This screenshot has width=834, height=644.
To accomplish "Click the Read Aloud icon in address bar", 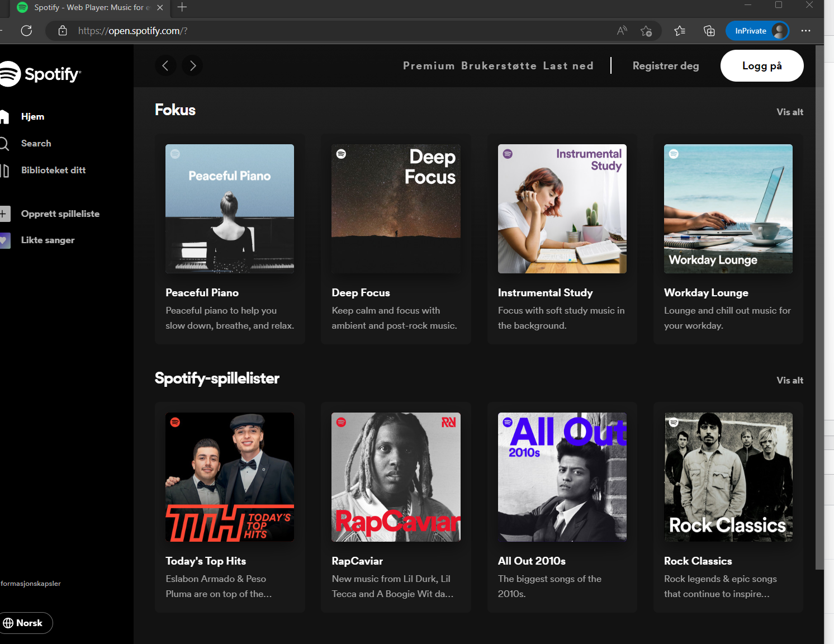I will tap(622, 31).
